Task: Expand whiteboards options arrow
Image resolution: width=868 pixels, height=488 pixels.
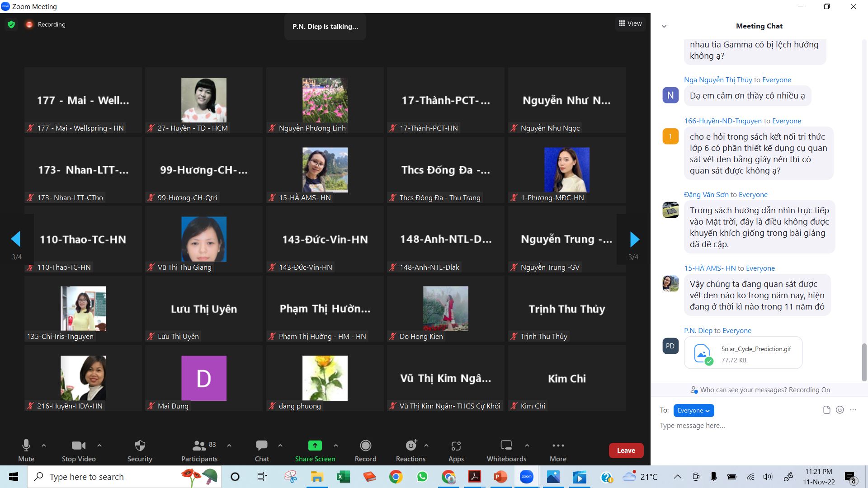Action: pyautogui.click(x=527, y=446)
